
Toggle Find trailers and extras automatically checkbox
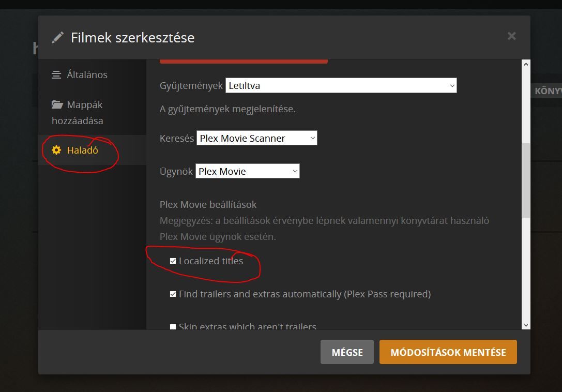point(173,294)
